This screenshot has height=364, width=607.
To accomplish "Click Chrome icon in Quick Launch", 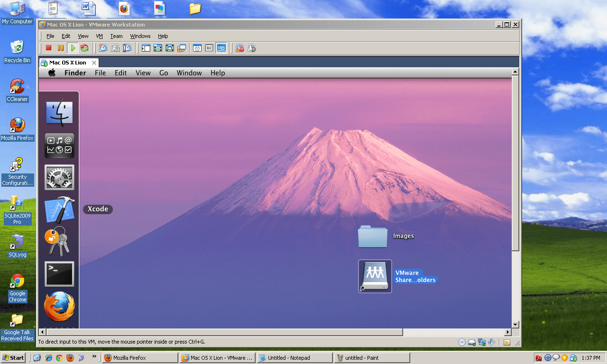I will click(59, 358).
